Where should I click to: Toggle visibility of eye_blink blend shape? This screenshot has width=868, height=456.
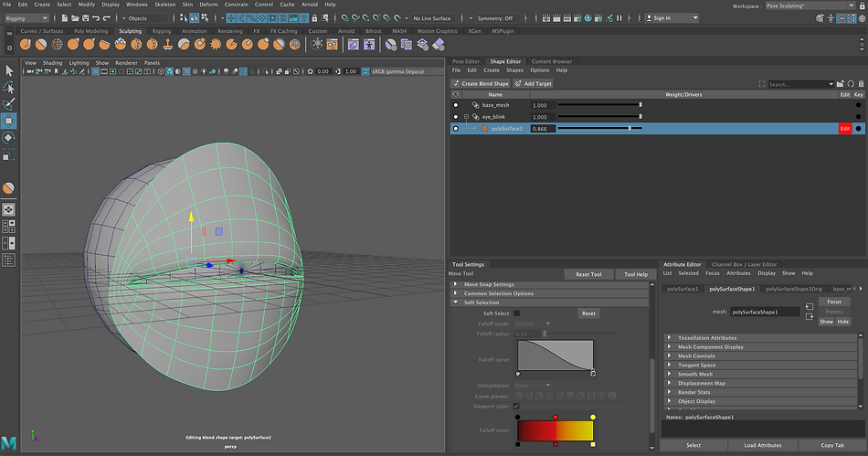[x=456, y=117]
